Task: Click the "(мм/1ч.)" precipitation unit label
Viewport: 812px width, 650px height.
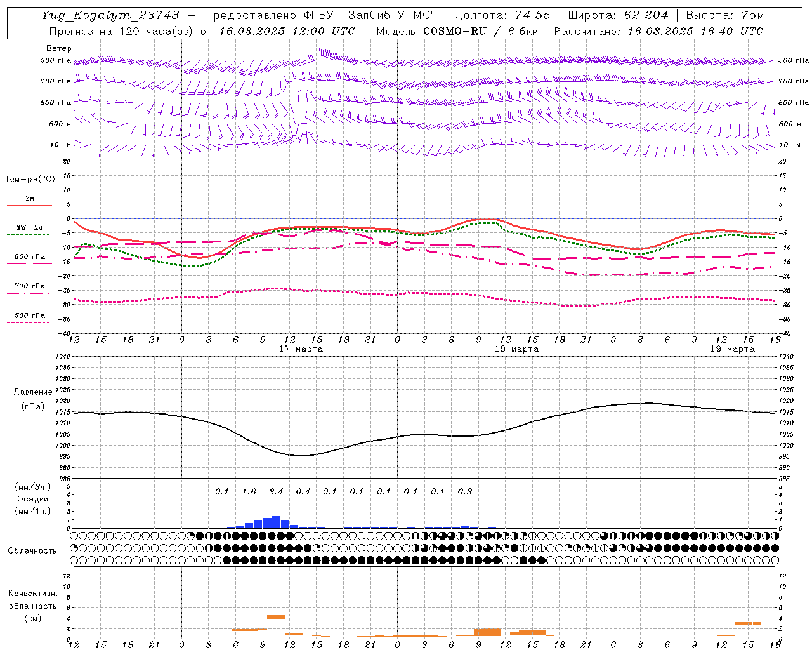Action: (33, 511)
